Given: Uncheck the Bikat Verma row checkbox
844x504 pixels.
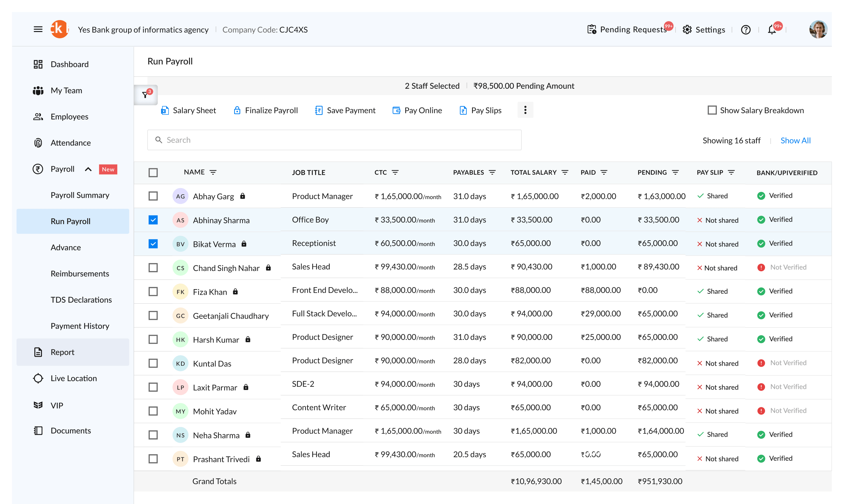Looking at the screenshot, I should click(153, 244).
